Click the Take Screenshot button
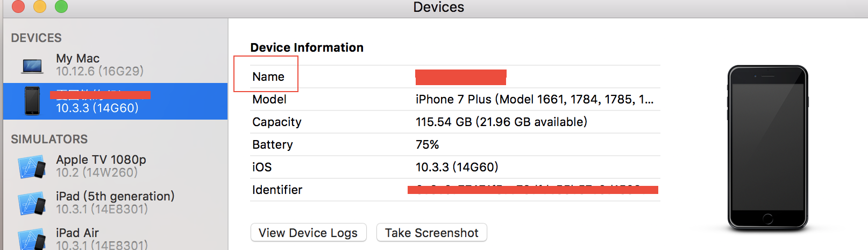 (431, 233)
